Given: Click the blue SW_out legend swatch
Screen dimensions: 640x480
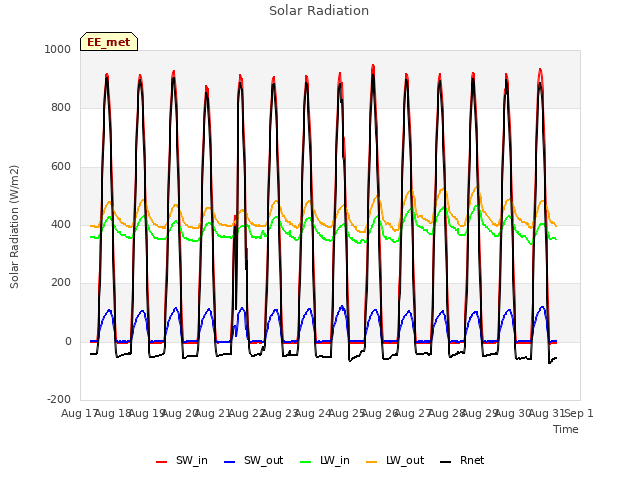Looking at the screenshot, I should (230, 462).
